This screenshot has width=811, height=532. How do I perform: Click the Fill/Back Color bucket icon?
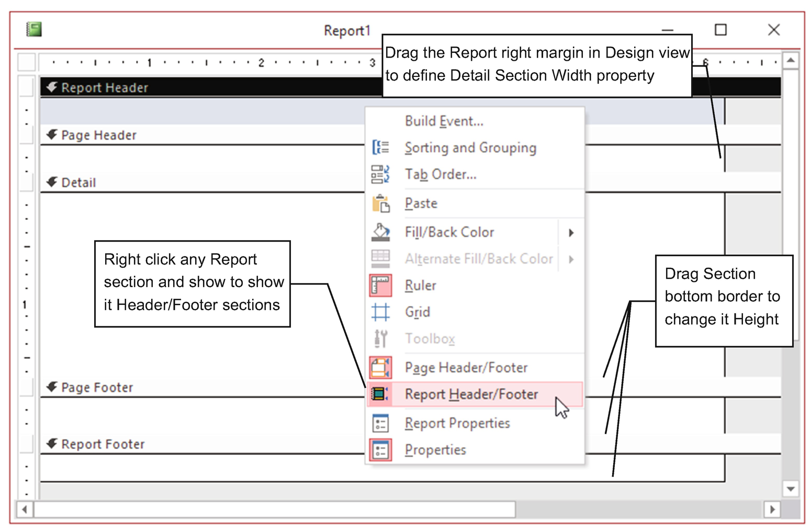380,232
